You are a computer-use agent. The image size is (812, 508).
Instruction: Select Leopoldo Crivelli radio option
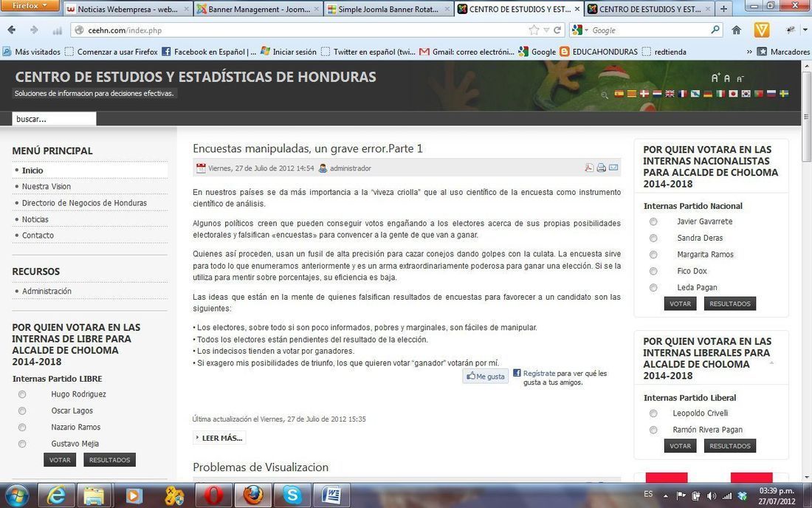653,413
